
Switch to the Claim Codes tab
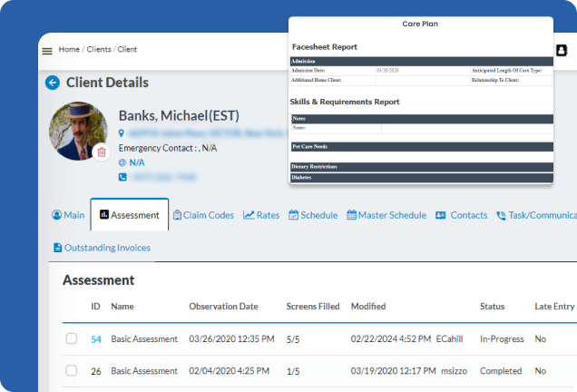coord(202,215)
